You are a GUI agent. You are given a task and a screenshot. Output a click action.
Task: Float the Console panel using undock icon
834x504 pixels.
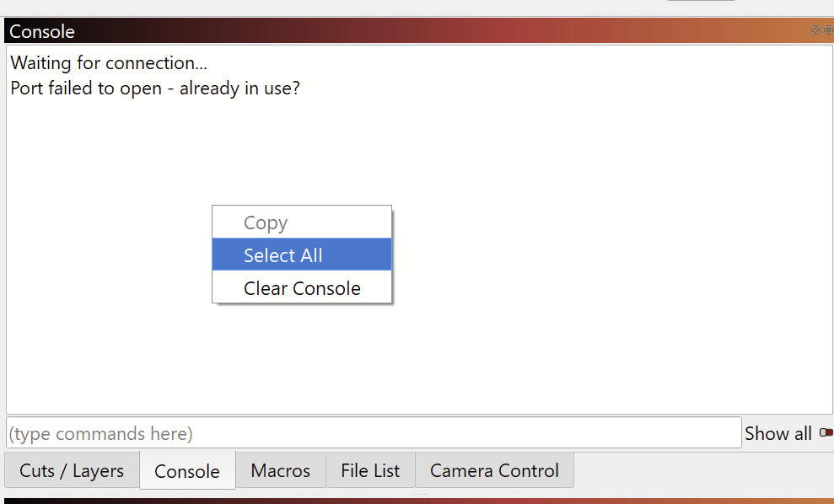[815, 30]
